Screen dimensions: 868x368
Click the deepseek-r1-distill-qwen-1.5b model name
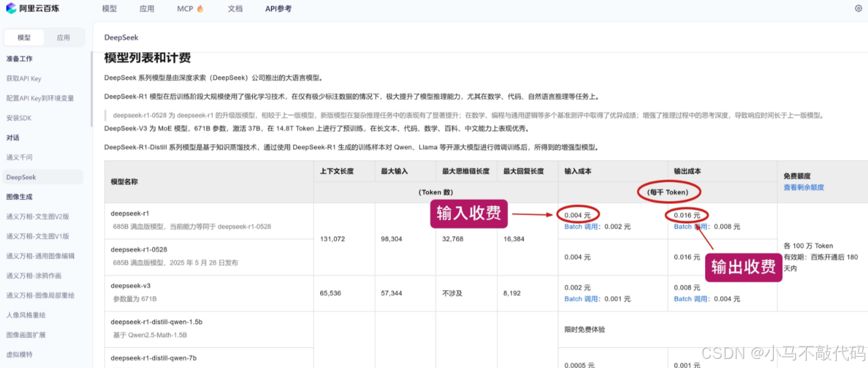click(157, 322)
